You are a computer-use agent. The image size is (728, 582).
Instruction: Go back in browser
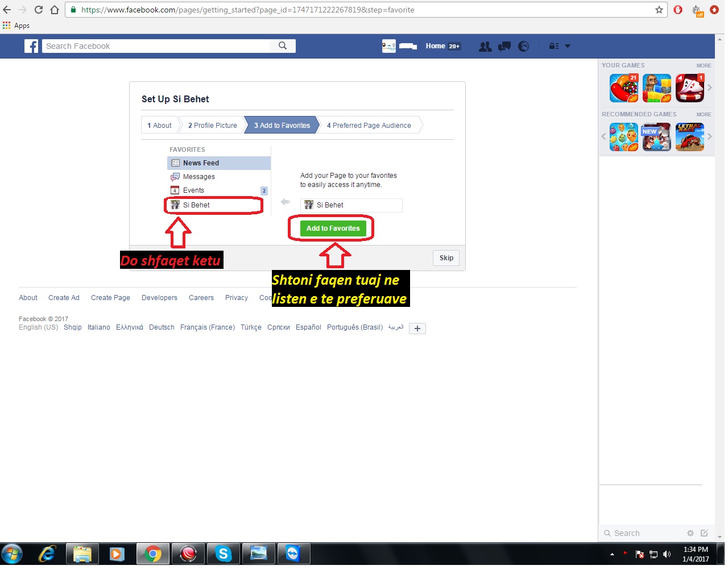[x=7, y=10]
